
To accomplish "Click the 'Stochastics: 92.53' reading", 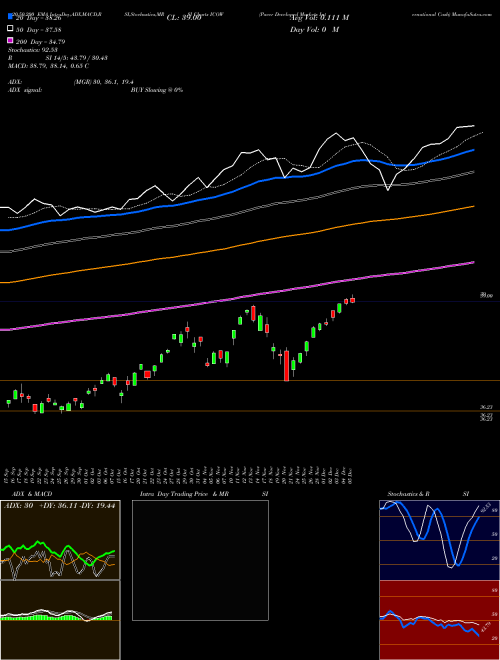I will pos(32,50).
